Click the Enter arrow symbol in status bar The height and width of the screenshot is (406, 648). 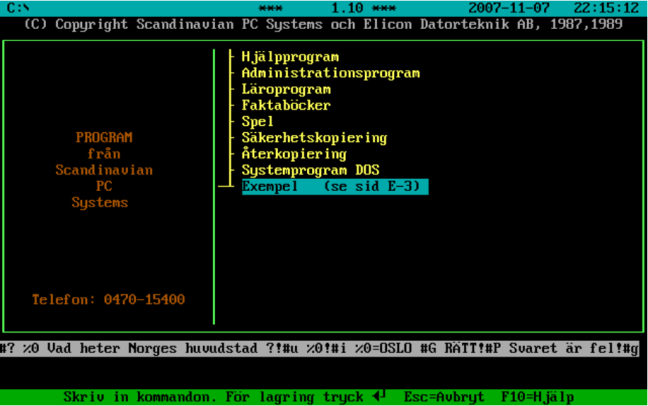[x=378, y=397]
